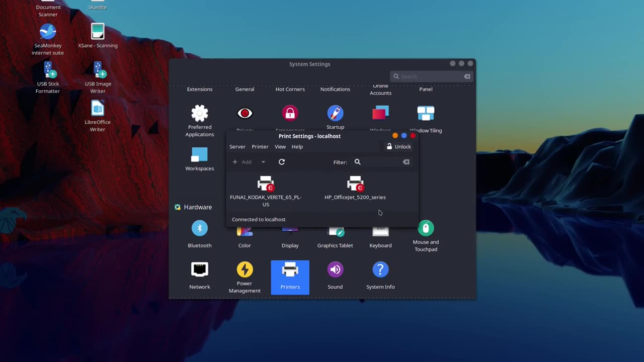Click the Print Settings - localhost title bar
Viewport: 644px width, 362px height.
click(309, 136)
